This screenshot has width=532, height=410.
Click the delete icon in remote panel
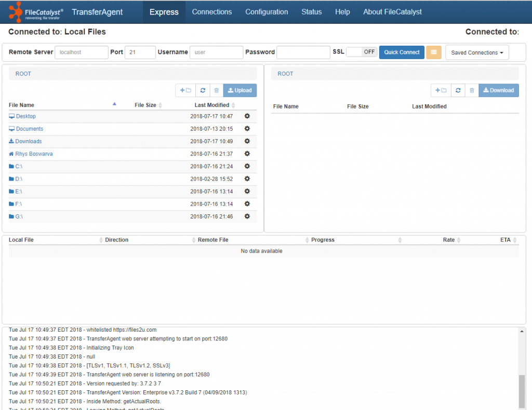pos(472,90)
